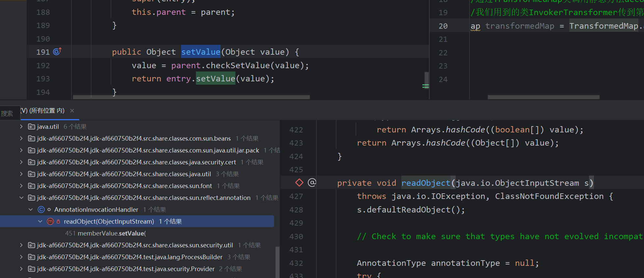Image resolution: width=644 pixels, height=278 pixels.
Task: Expand the src.share.classes.java.util node with 3 results
Action: [21, 174]
